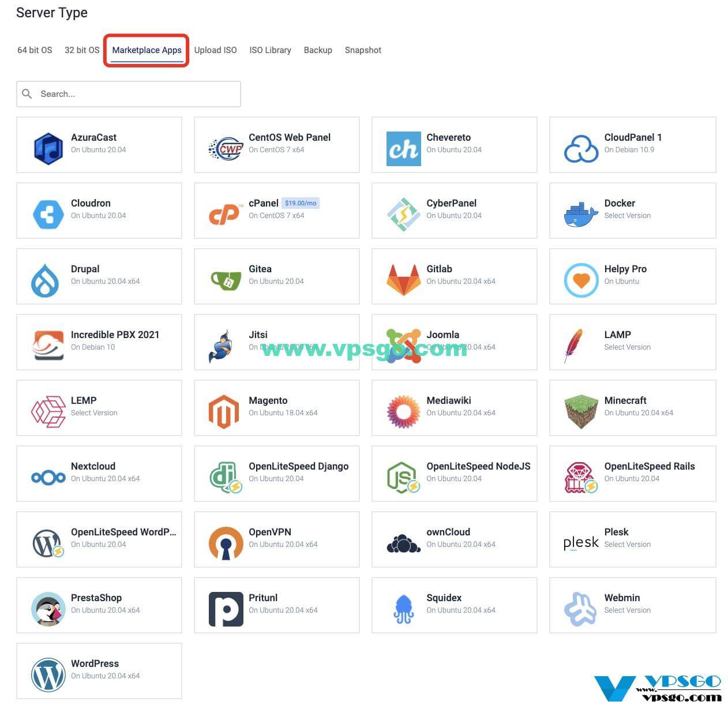Image resolution: width=728 pixels, height=705 pixels.
Task: Select the Chevereto ch icon
Action: (404, 149)
